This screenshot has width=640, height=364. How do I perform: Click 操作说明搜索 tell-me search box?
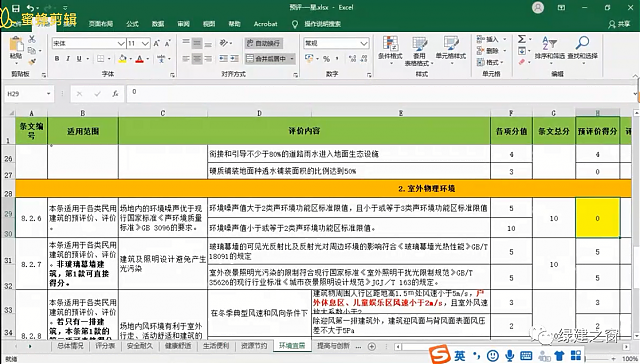[x=322, y=24]
